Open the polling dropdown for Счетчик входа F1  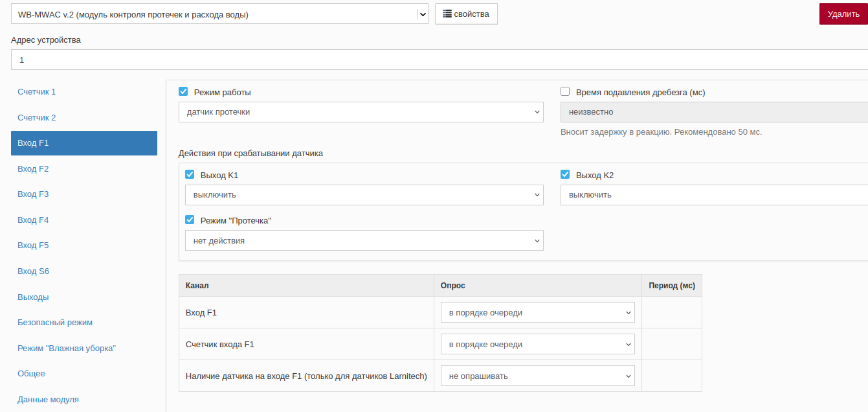click(538, 345)
